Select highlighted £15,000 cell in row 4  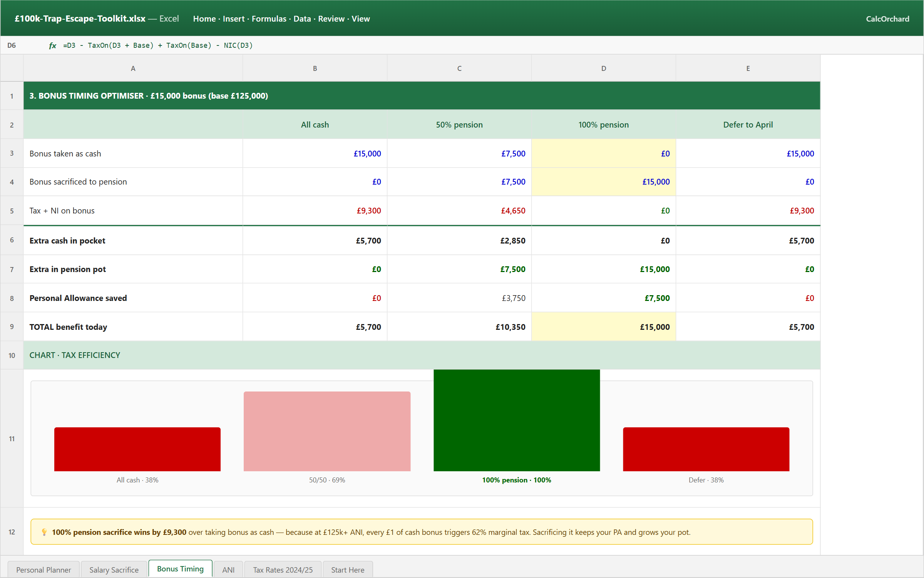604,182
